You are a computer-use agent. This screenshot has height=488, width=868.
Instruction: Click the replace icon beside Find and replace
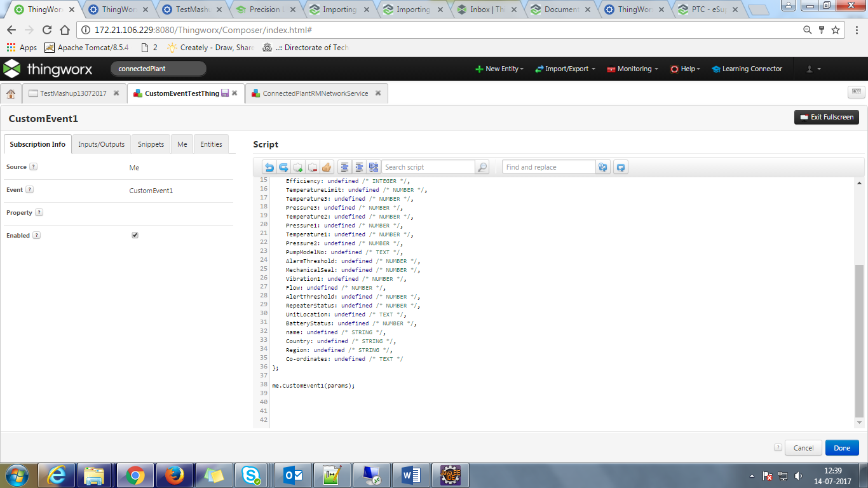tap(603, 167)
